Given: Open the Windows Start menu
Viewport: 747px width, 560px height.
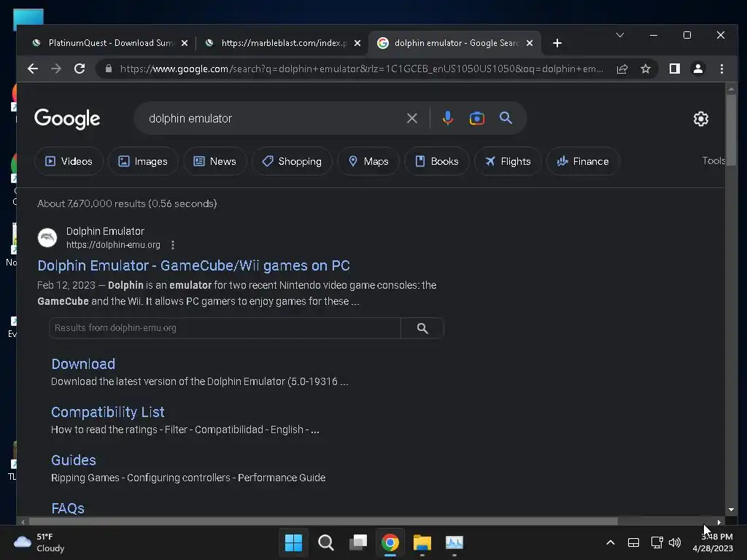Looking at the screenshot, I should tap(293, 542).
